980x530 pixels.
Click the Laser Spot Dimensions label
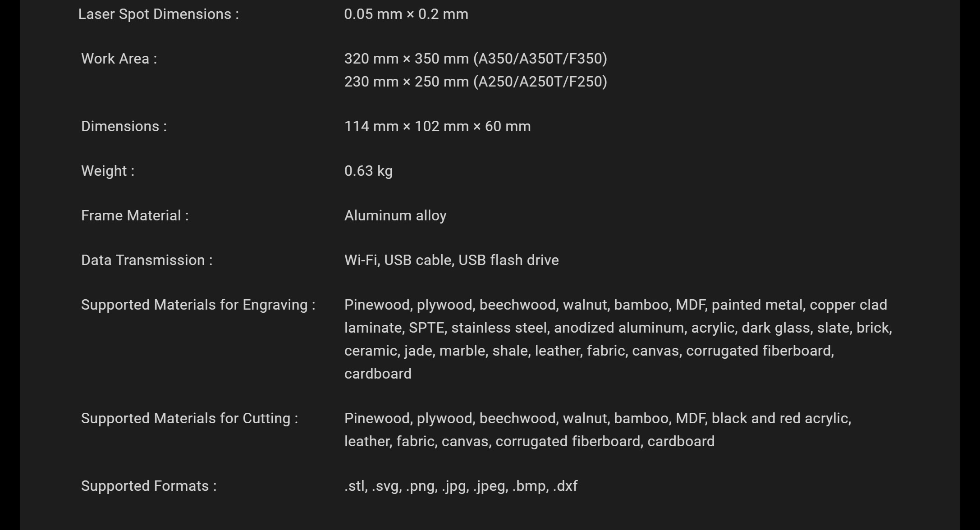click(x=159, y=14)
